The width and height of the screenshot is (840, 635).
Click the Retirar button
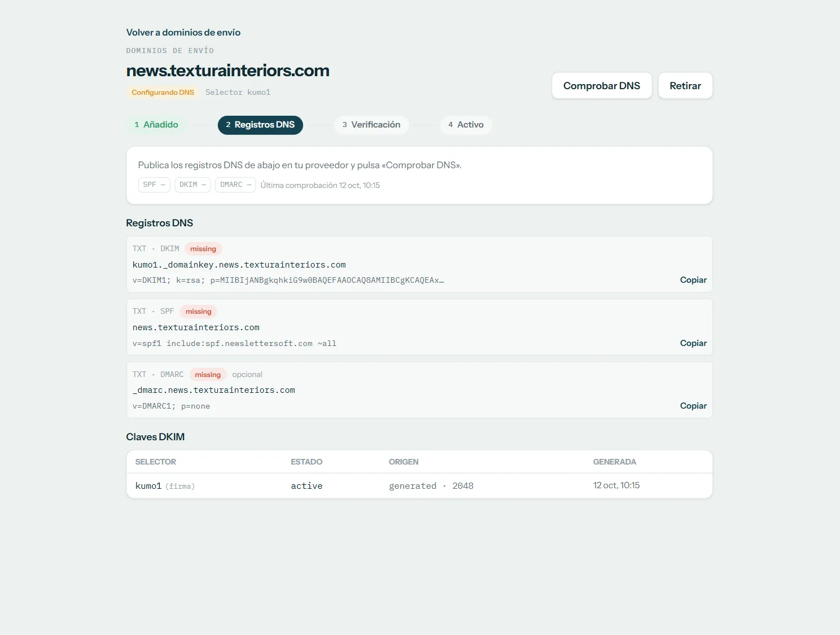685,86
